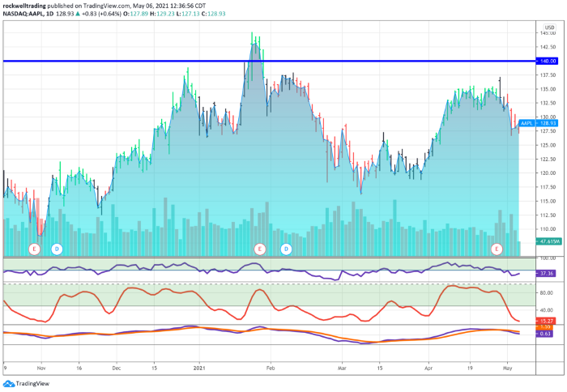This screenshot has width=567, height=392.
Task: Click the Mar date label on time axis
Action: 342,369
